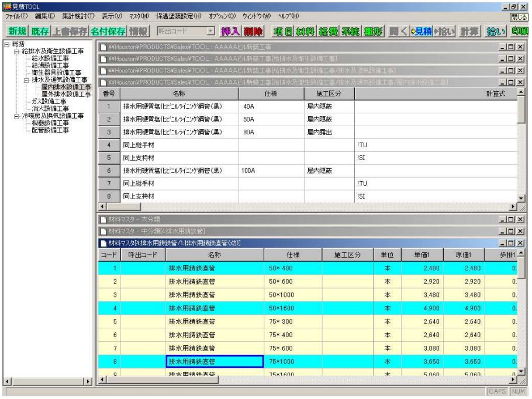
Task: Collapse the 排水及通気設備工事 tree node
Action: [x=26, y=79]
